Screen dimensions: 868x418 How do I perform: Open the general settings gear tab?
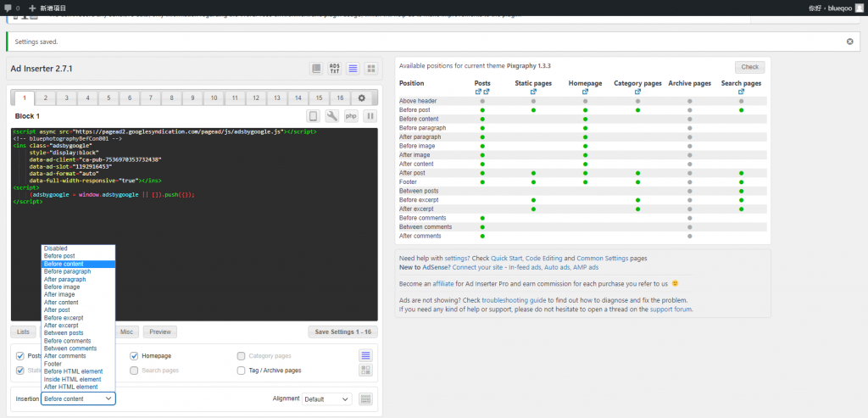(362, 98)
